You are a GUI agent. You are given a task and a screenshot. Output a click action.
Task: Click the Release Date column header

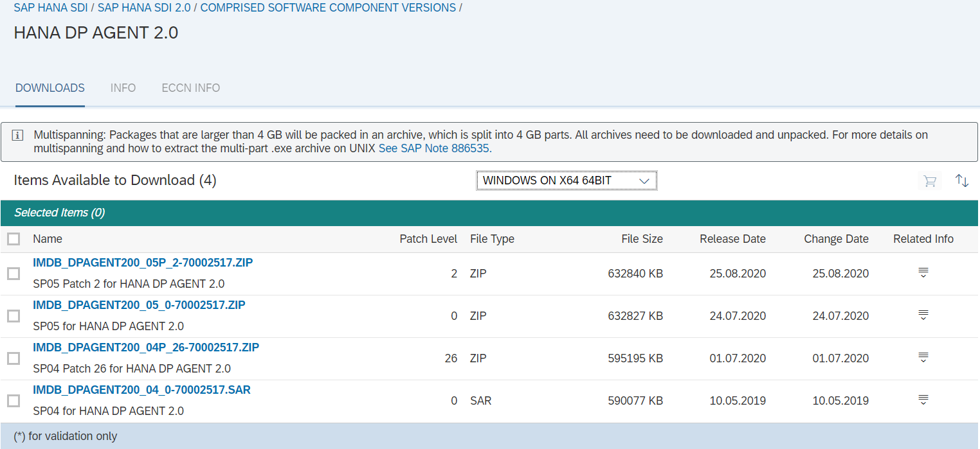732,239
